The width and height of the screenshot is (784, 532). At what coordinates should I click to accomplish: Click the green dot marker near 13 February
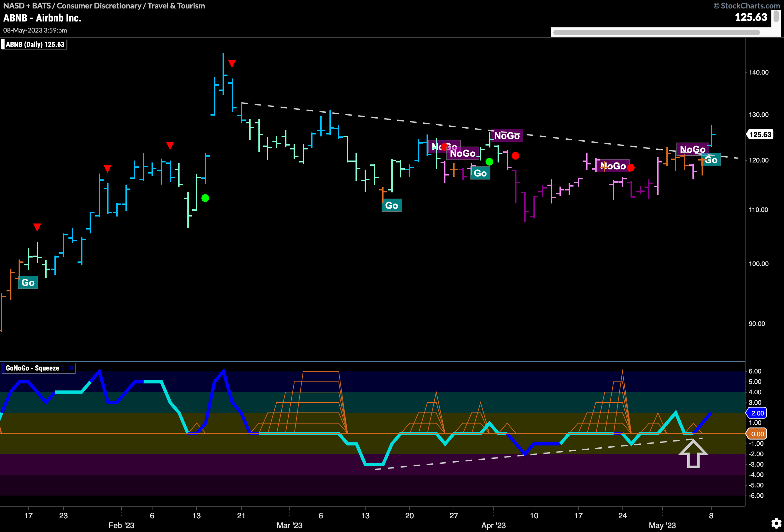(205, 198)
